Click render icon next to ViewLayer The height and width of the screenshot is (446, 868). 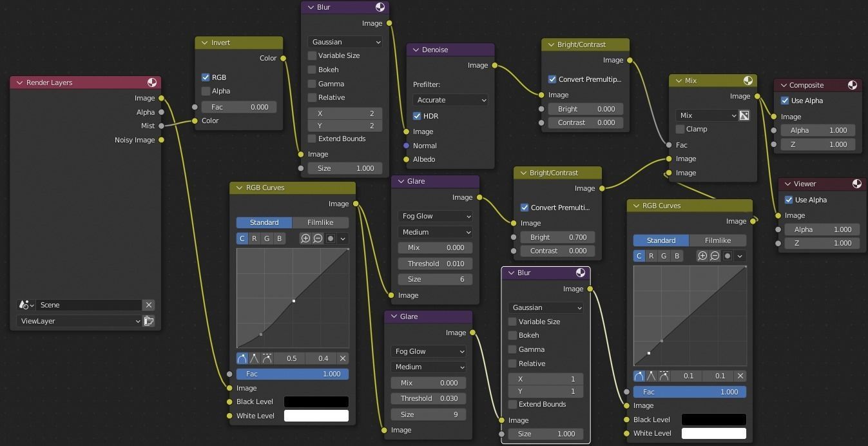click(149, 321)
